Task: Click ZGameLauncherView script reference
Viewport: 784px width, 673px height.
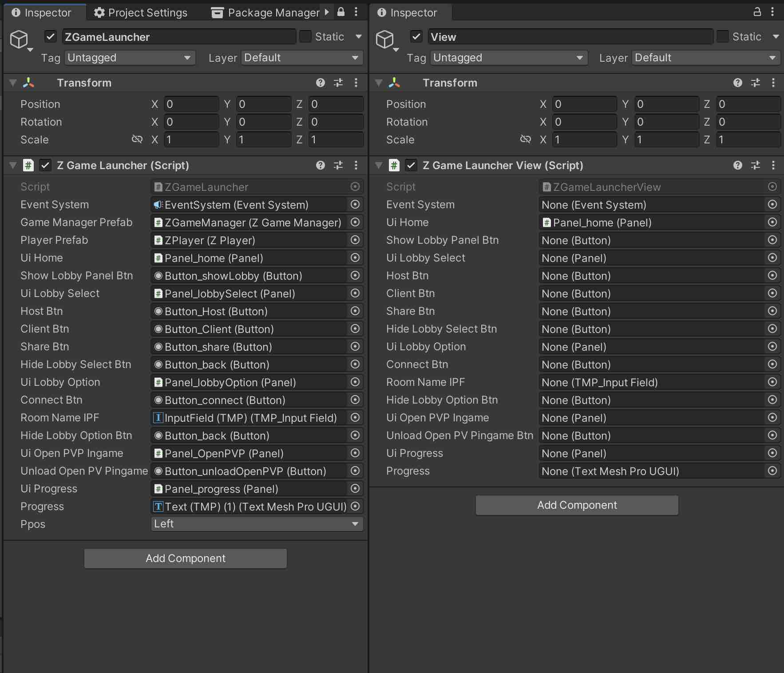Action: (653, 187)
